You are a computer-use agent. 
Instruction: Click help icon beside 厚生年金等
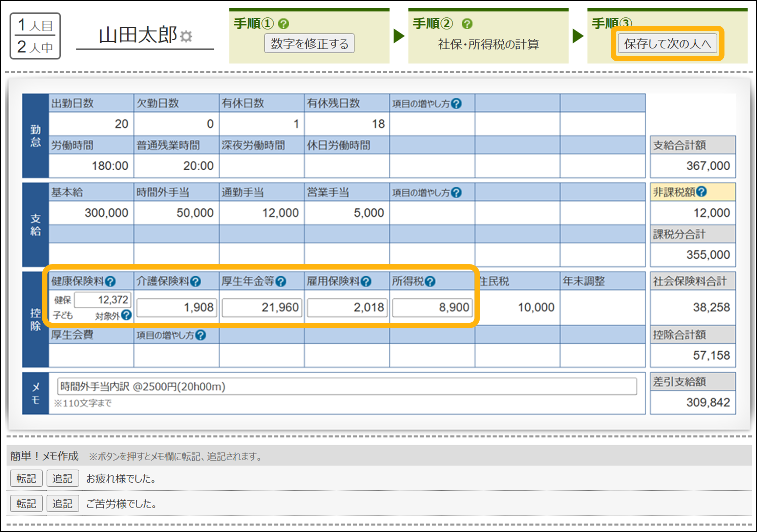281,281
